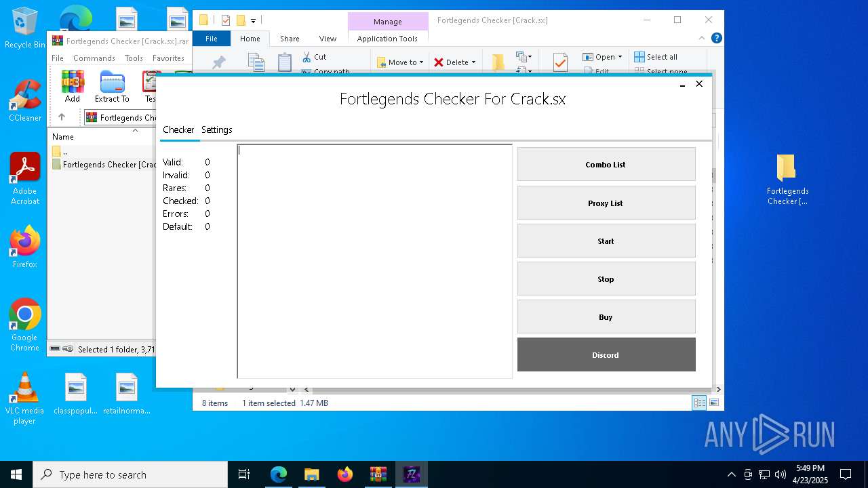Switch Explorer to details view

[x=699, y=403]
